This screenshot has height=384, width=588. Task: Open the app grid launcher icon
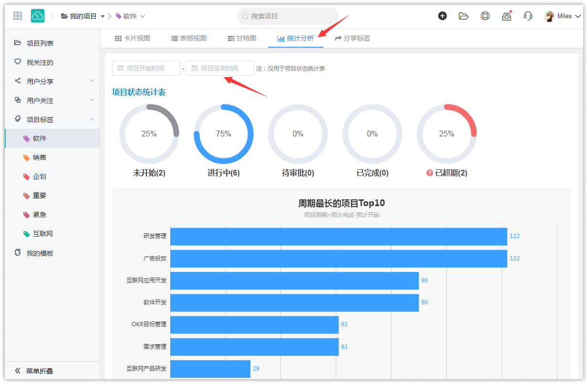tap(18, 16)
